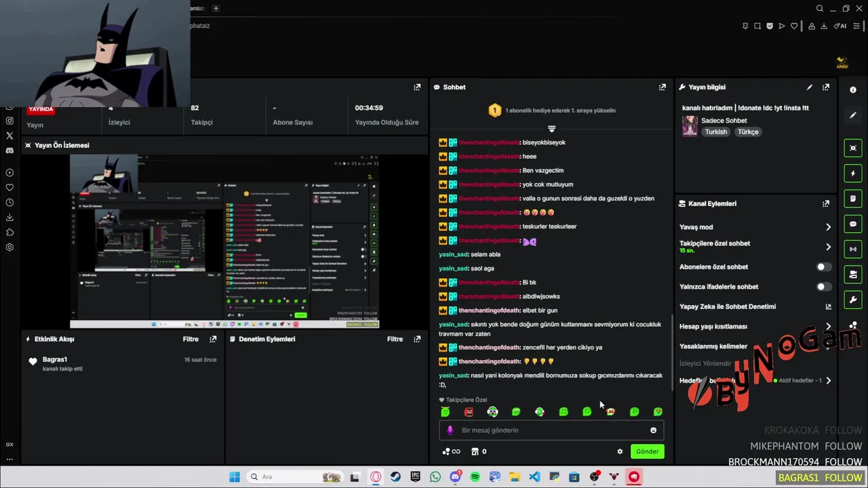
Task: Click the Bir mesaj gönderin input field
Action: tap(551, 430)
